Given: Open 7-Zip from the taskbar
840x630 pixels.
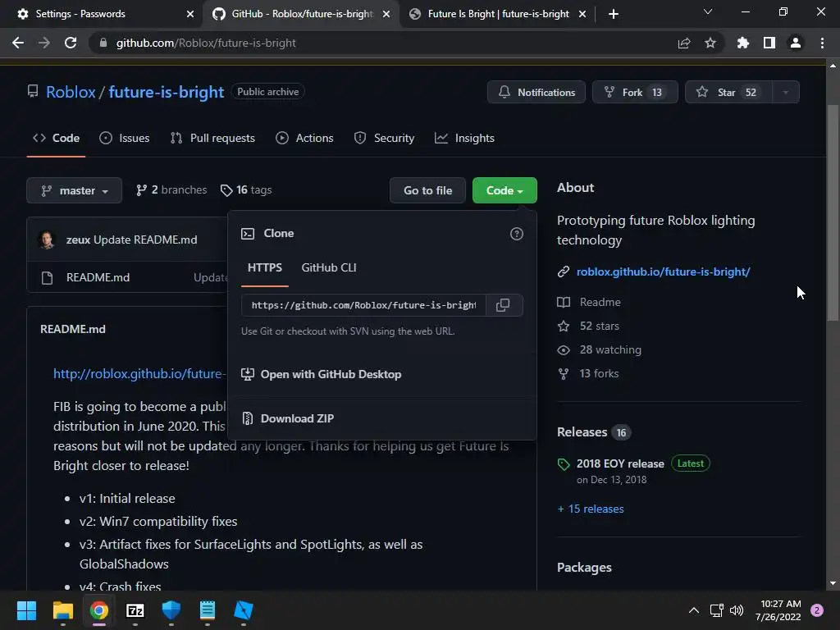Looking at the screenshot, I should (x=135, y=610).
